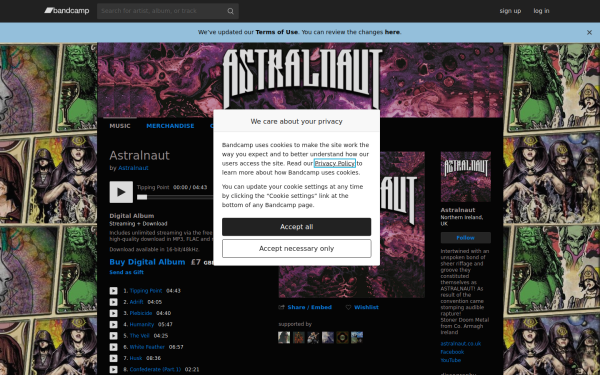
Task: Open the Adrift track link
Action: click(x=136, y=302)
